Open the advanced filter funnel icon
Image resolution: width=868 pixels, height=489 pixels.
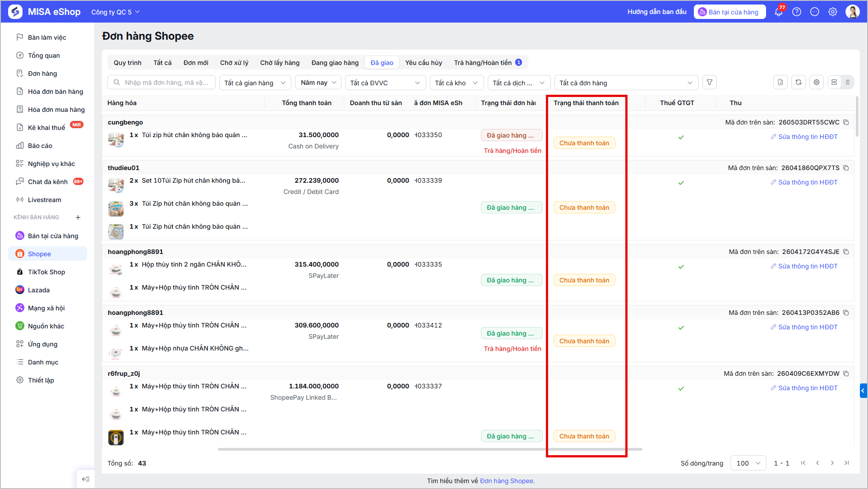710,83
